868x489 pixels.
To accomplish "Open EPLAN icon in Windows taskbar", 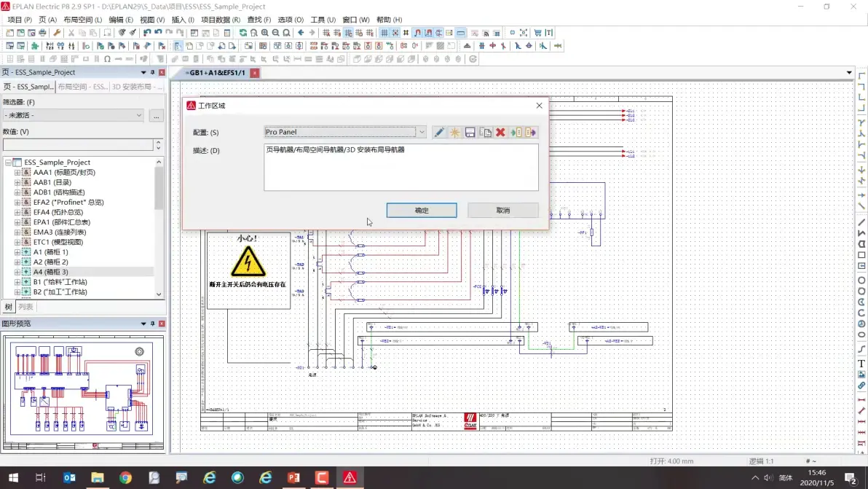I will point(350,477).
